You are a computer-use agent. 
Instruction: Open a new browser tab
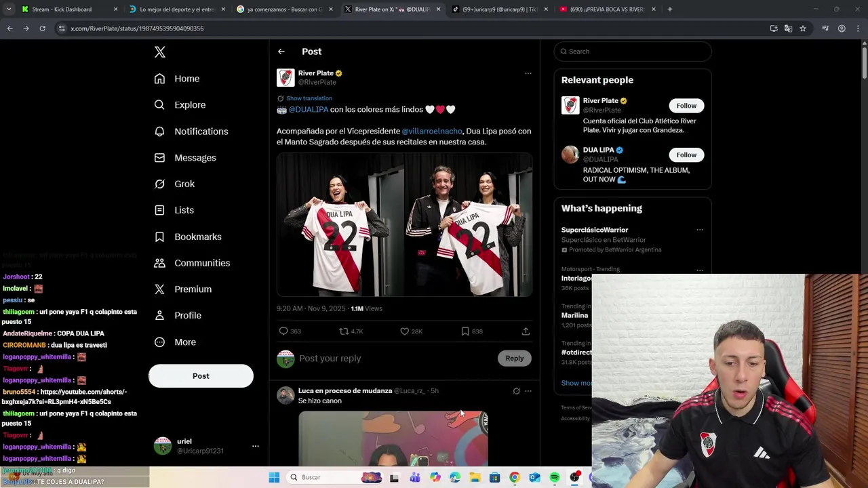point(670,9)
